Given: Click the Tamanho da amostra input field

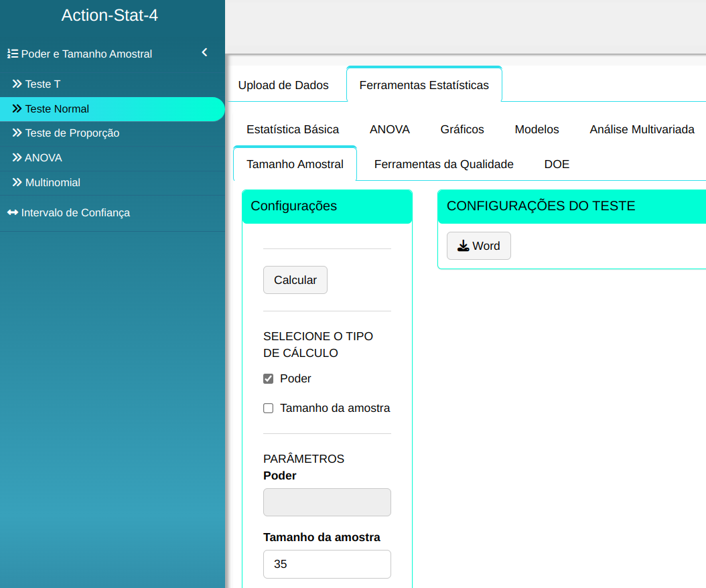Looking at the screenshot, I should click(x=327, y=564).
